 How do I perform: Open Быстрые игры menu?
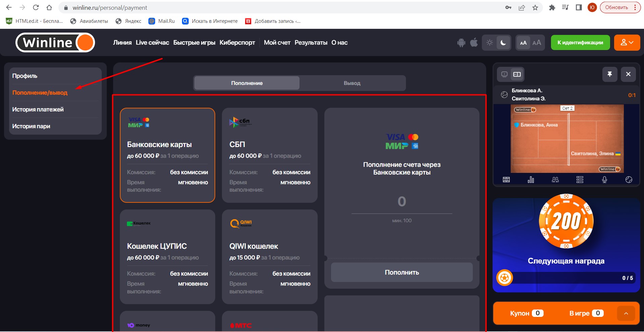[194, 43]
